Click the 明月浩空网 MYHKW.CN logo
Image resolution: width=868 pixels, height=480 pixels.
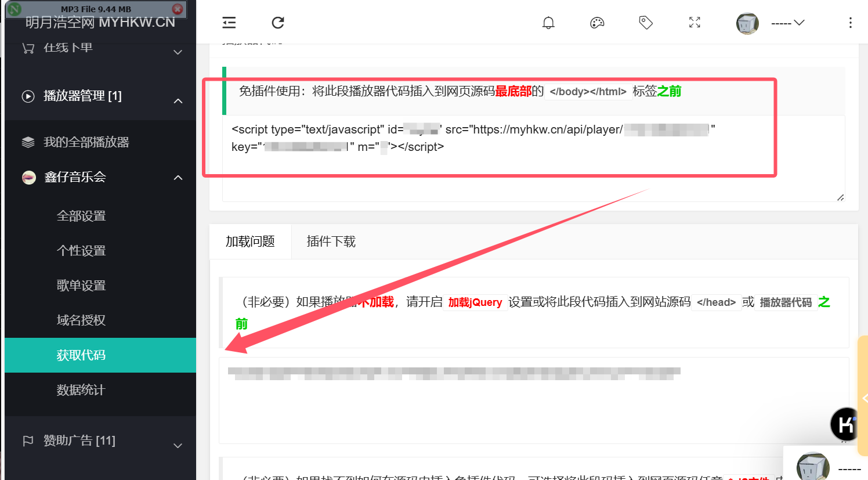point(100,23)
